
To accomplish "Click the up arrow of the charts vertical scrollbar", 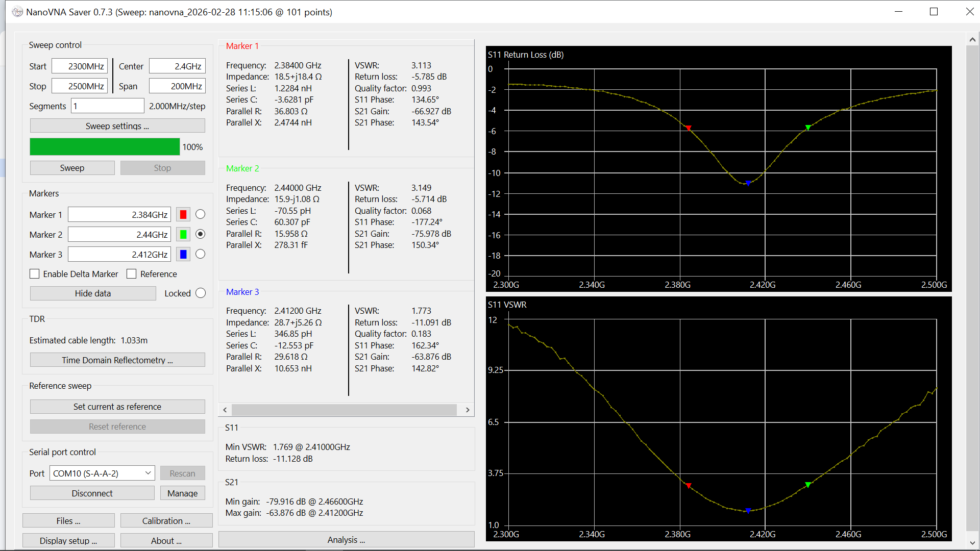I will pos(972,40).
